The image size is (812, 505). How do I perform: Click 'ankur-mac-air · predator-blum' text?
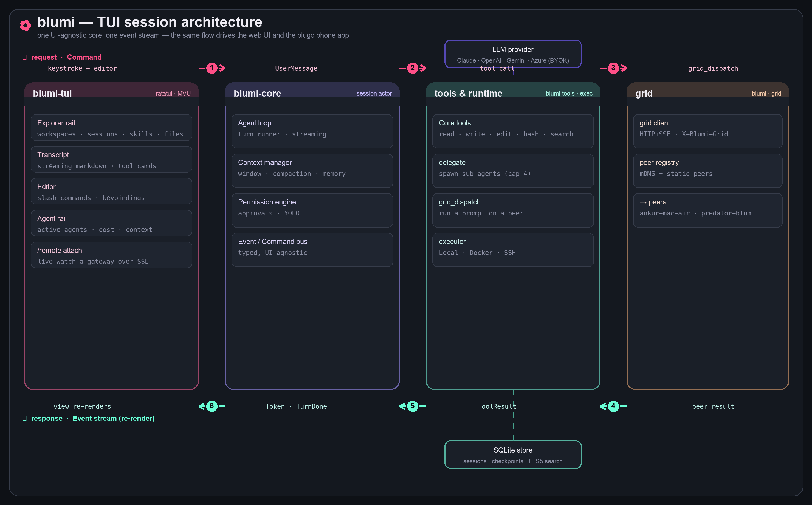click(x=695, y=214)
